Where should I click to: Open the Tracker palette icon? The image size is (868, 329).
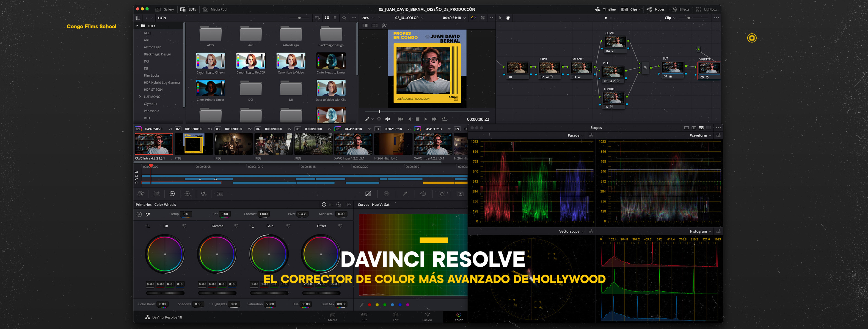click(x=442, y=194)
